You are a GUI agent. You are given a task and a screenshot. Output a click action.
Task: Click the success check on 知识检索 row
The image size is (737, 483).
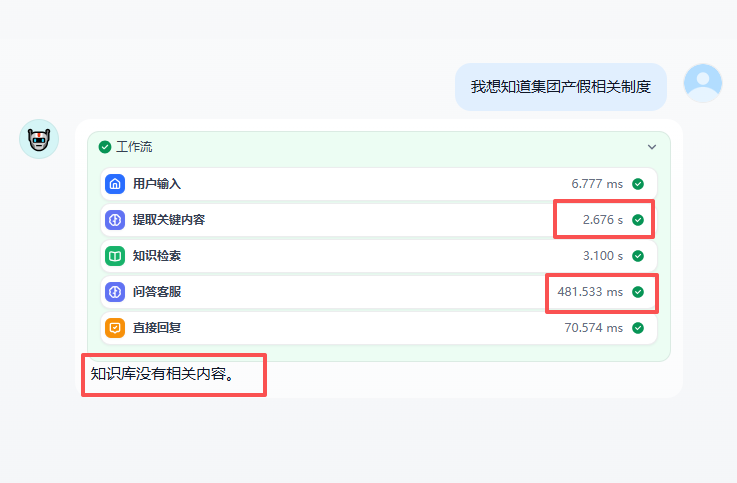638,256
